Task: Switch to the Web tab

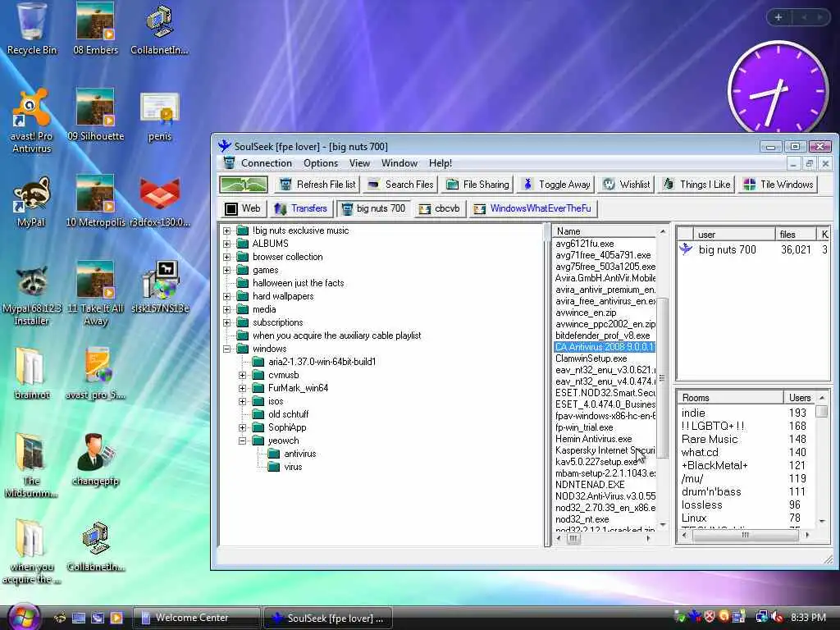Action: (243, 208)
